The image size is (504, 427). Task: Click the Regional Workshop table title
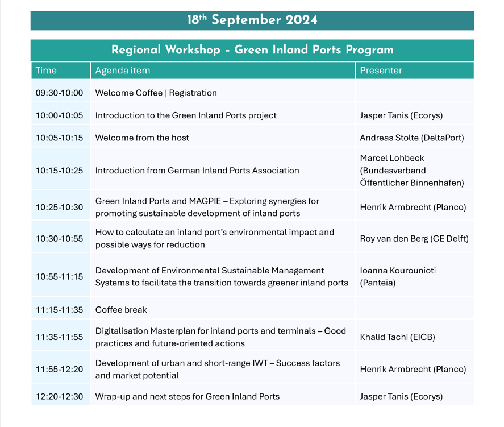(252, 50)
